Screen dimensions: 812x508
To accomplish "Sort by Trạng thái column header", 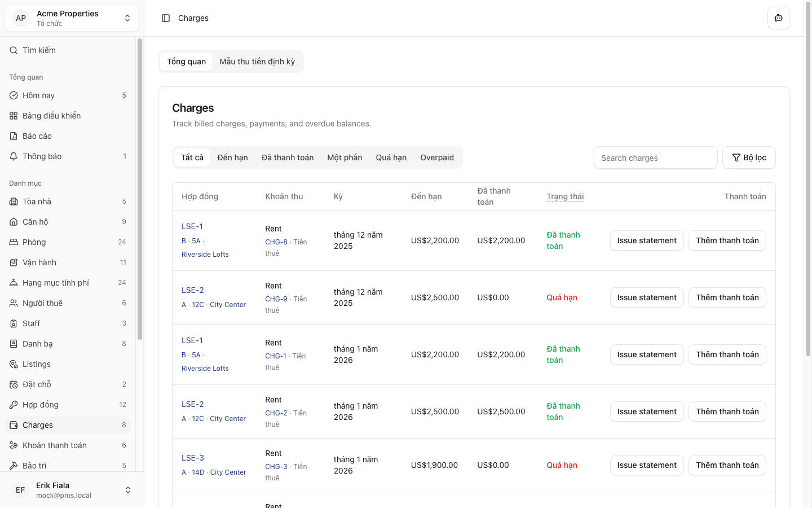I will click(564, 196).
